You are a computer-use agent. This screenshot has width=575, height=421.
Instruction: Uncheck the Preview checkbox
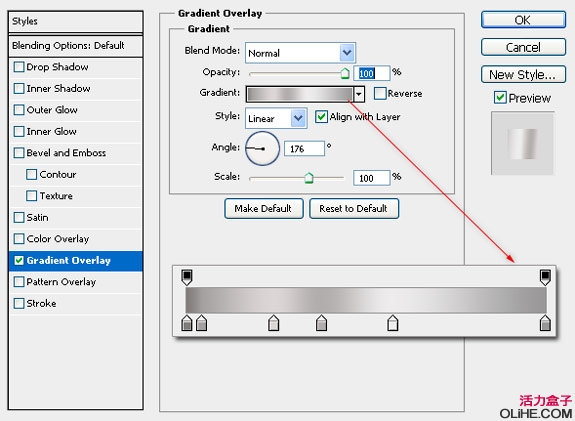[x=500, y=98]
